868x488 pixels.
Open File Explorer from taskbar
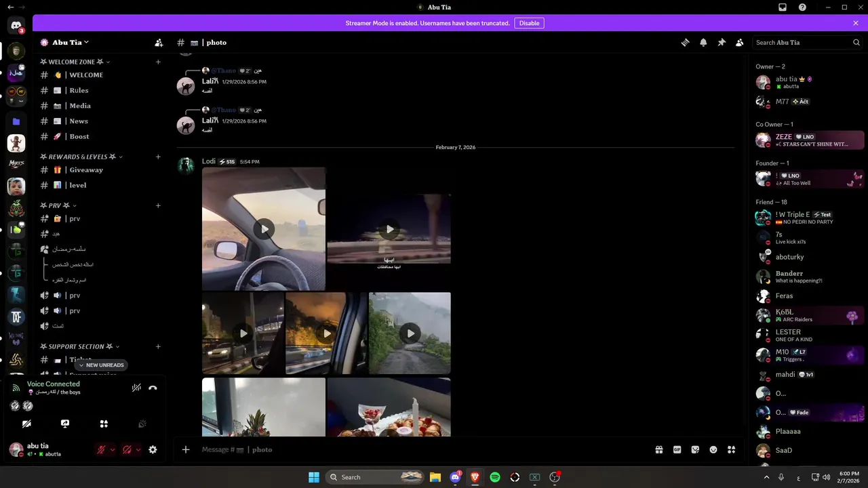coord(435,477)
